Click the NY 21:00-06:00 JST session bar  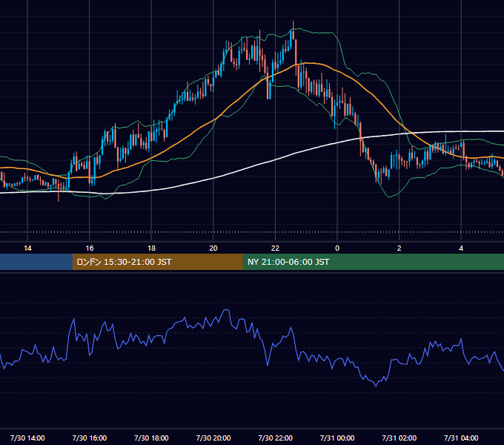[373, 262]
